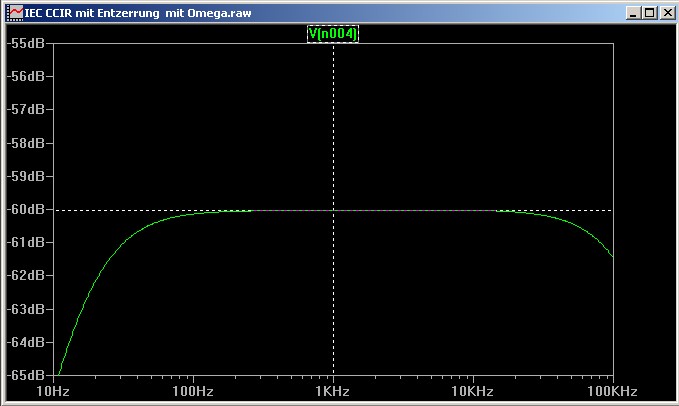679x406 pixels.
Task: Click the cursor crosshair at 1KHz, -60dB
Action: [333, 210]
